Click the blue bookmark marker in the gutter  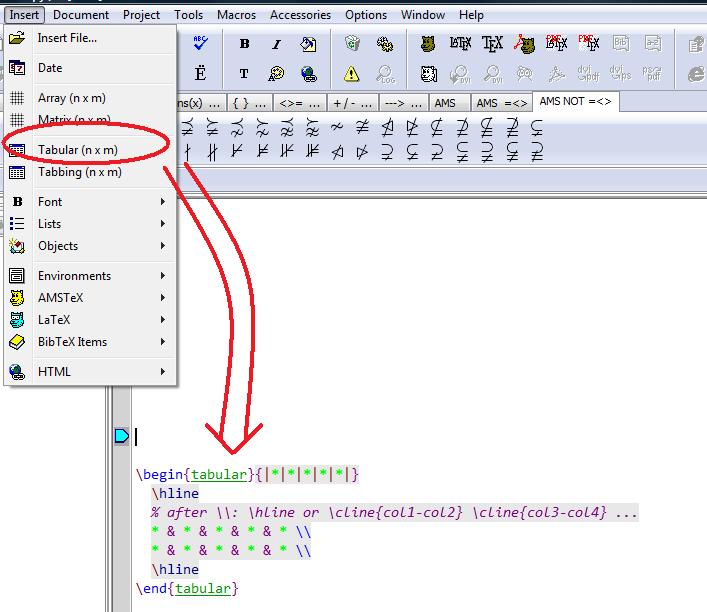click(122, 435)
